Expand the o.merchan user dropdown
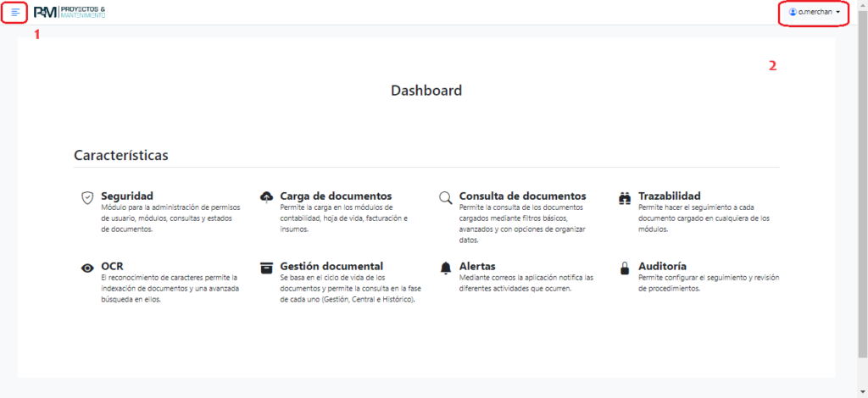This screenshot has height=398, width=868. 815,13
